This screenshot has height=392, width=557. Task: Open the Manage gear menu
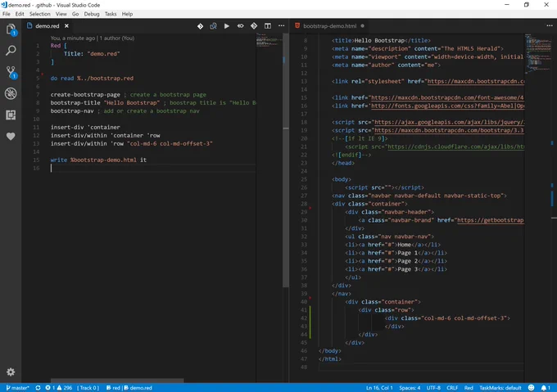[11, 372]
